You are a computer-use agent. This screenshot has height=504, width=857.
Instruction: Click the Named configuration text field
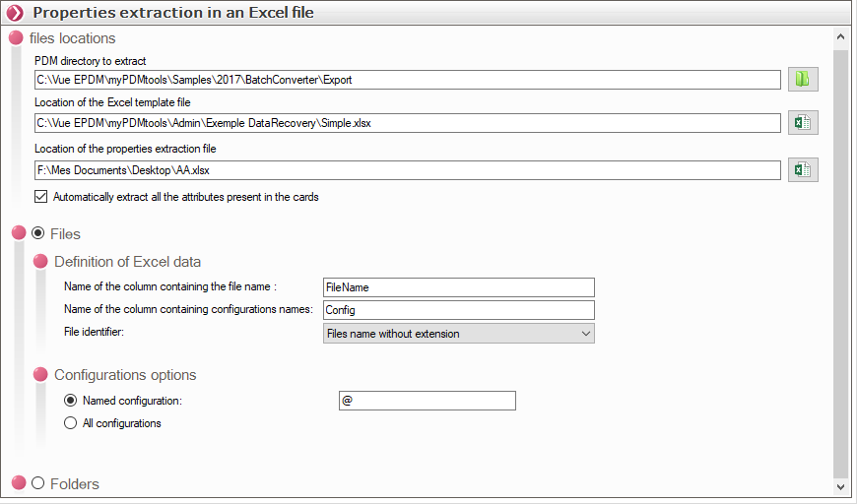(427, 401)
